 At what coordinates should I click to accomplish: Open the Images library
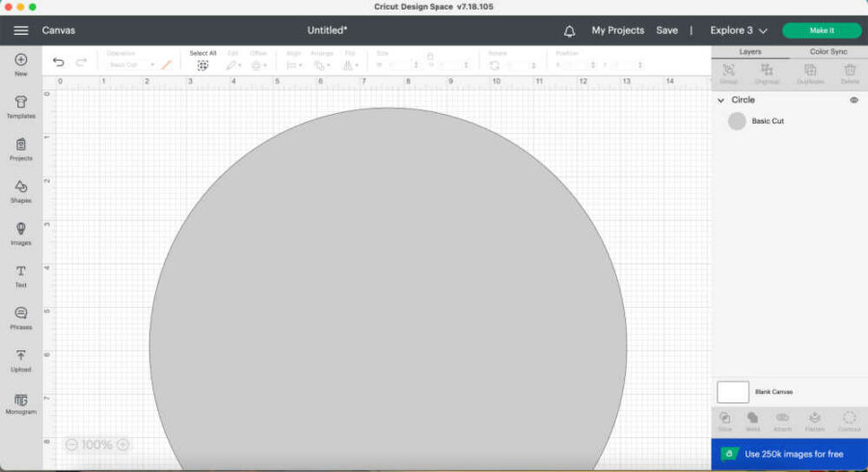pyautogui.click(x=20, y=232)
